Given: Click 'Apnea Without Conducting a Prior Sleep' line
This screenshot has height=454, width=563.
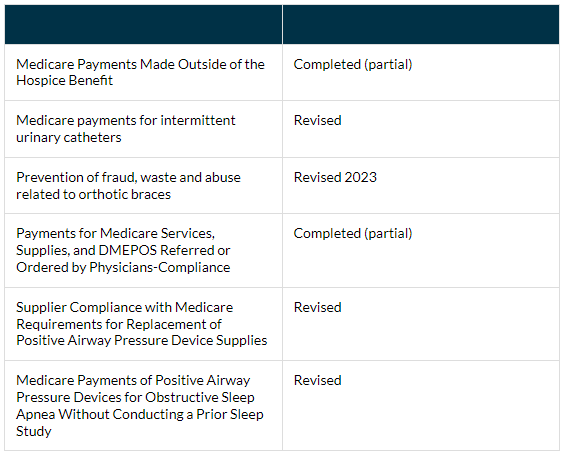Looking at the screenshot, I should click(140, 414).
